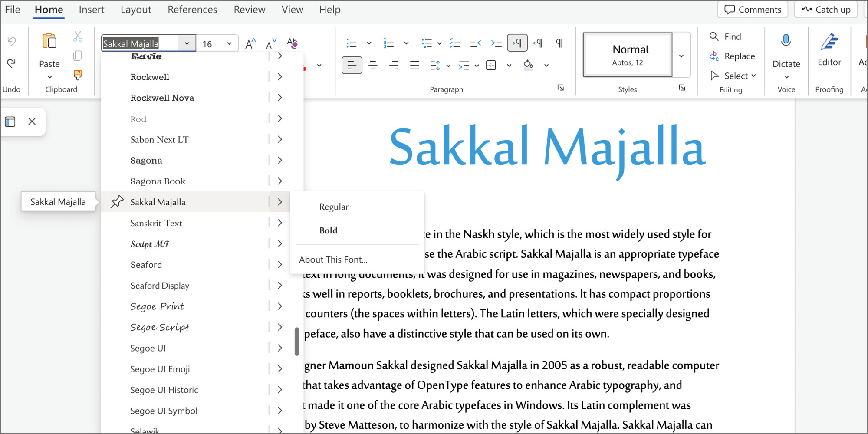Choose About This Font from the menu
Screen dimensions: 868x434
click(x=333, y=259)
